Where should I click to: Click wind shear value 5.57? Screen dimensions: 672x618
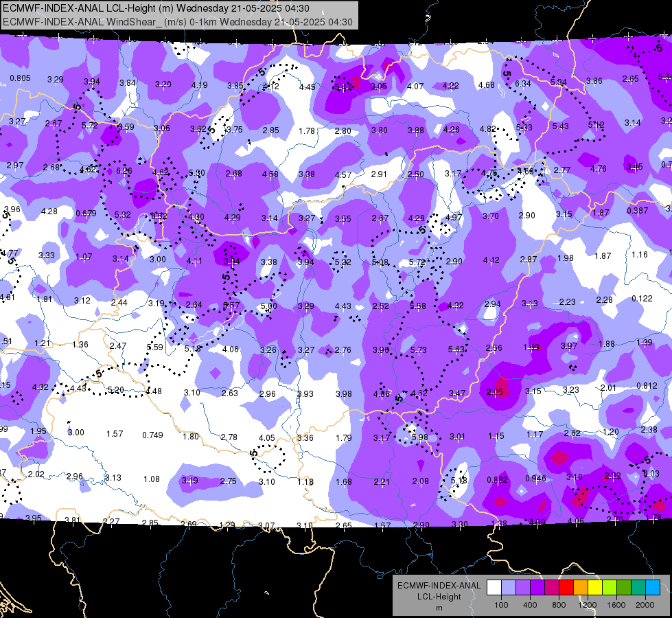(231, 306)
